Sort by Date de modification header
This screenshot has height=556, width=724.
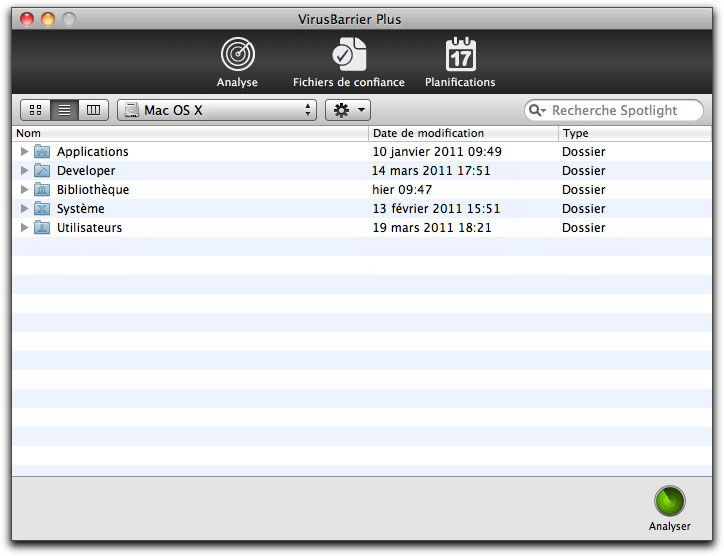click(x=464, y=133)
